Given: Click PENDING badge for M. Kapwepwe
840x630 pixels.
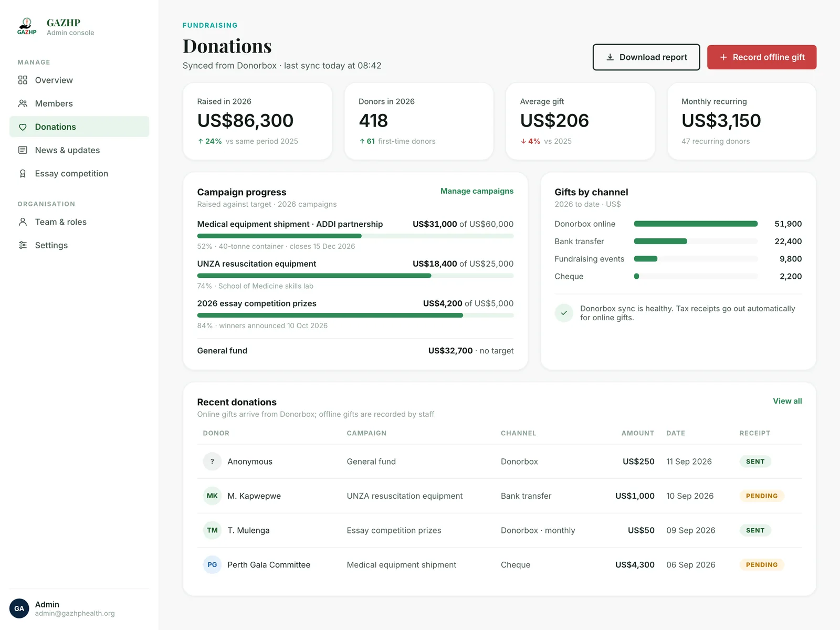Looking at the screenshot, I should 762,496.
